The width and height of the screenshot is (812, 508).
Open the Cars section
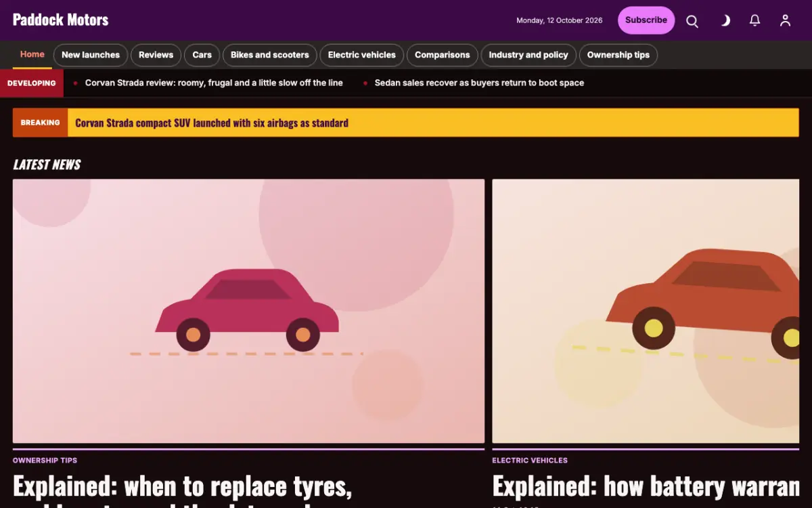[x=202, y=55]
